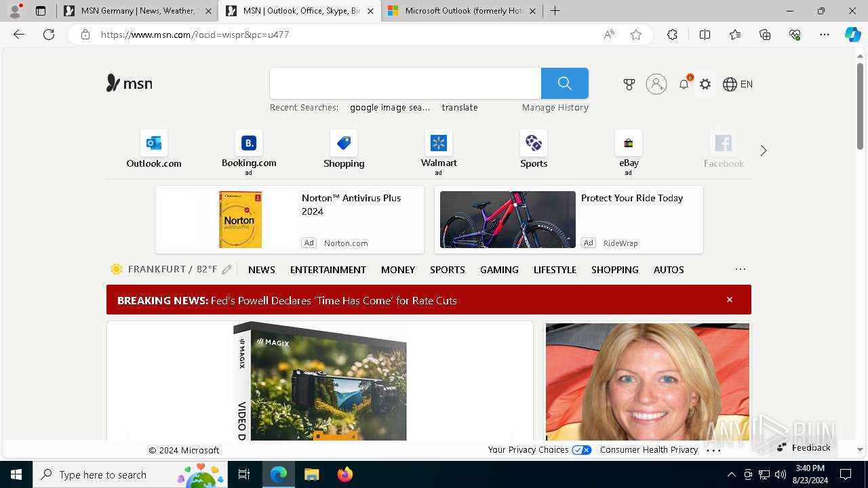Refresh the page
Viewport: 868px width, 488px height.
49,35
